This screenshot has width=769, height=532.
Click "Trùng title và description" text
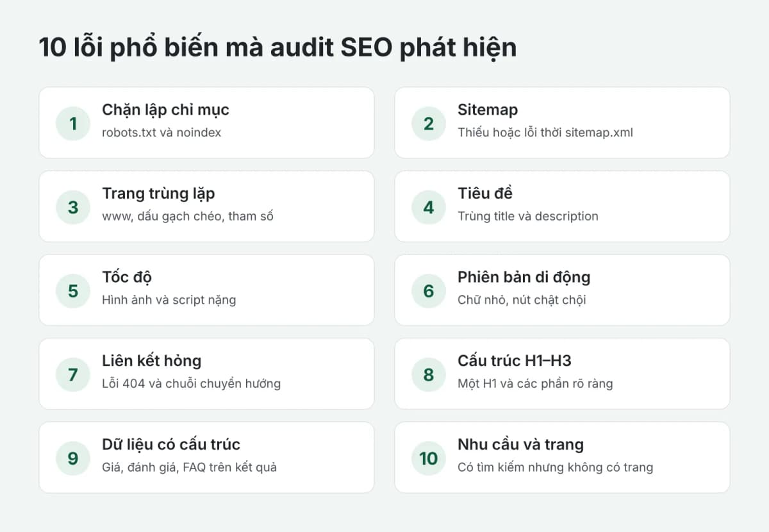(x=528, y=216)
